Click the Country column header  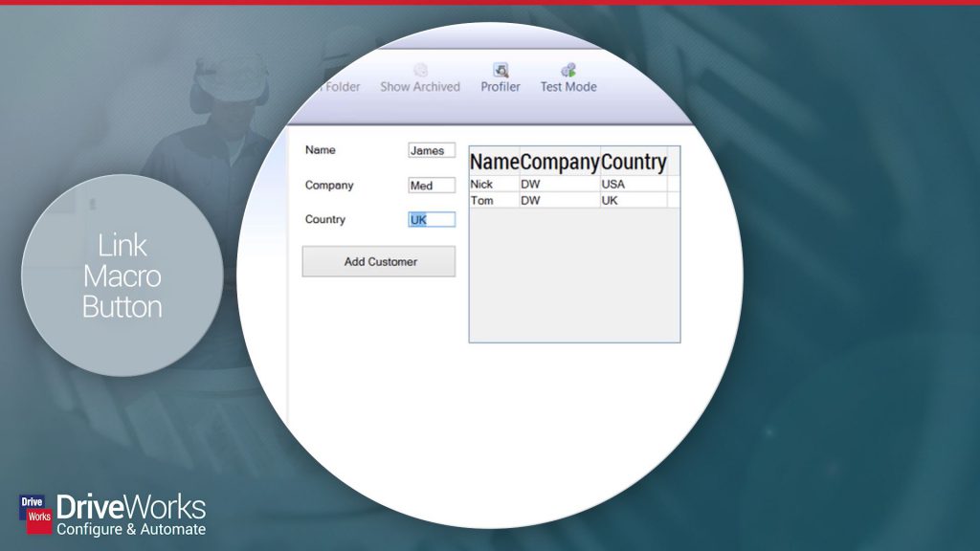click(x=634, y=162)
